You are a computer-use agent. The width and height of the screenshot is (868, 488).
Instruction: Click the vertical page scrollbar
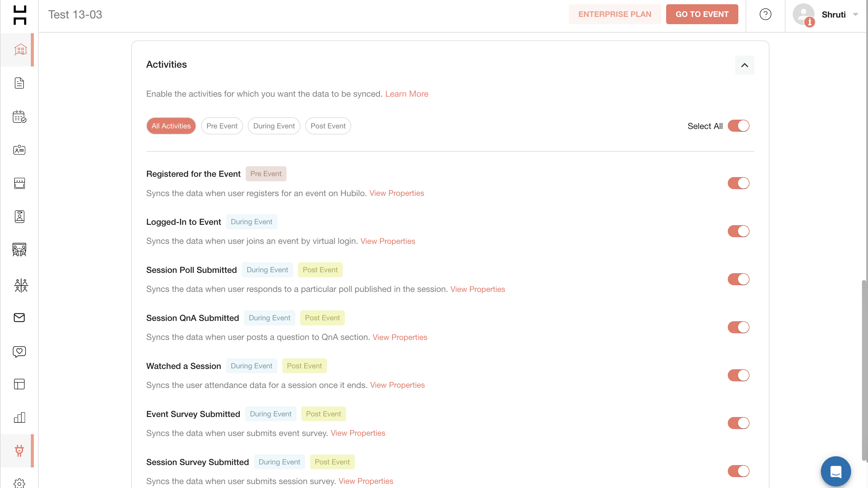click(864, 370)
